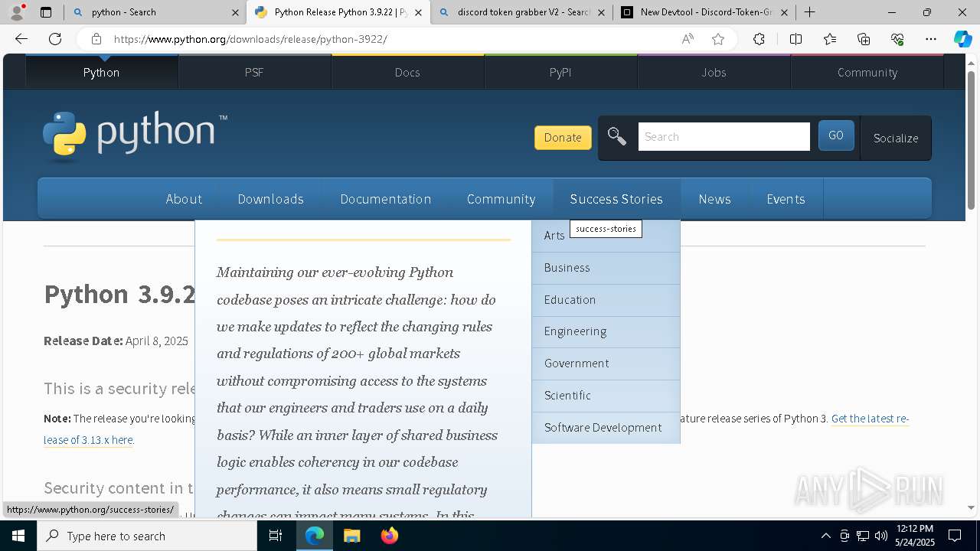The width and height of the screenshot is (980, 551).
Task: Select Business in Success Stories submenu
Action: coord(606,268)
